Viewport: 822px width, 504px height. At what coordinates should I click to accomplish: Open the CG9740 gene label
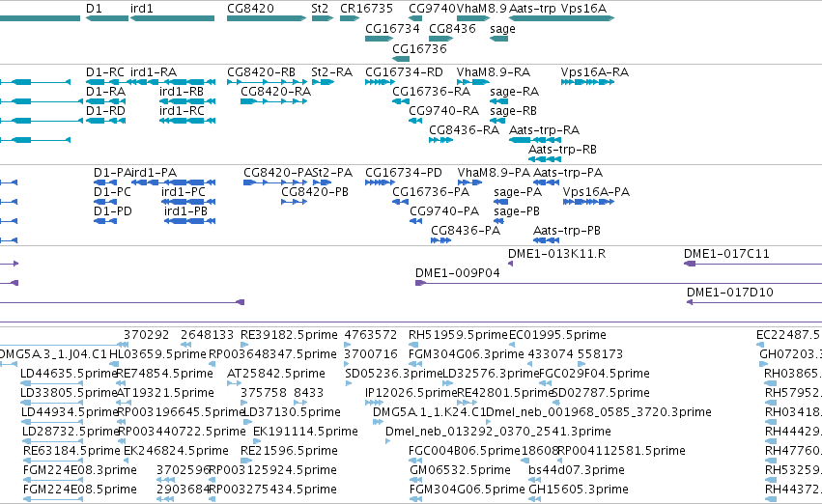432,9
